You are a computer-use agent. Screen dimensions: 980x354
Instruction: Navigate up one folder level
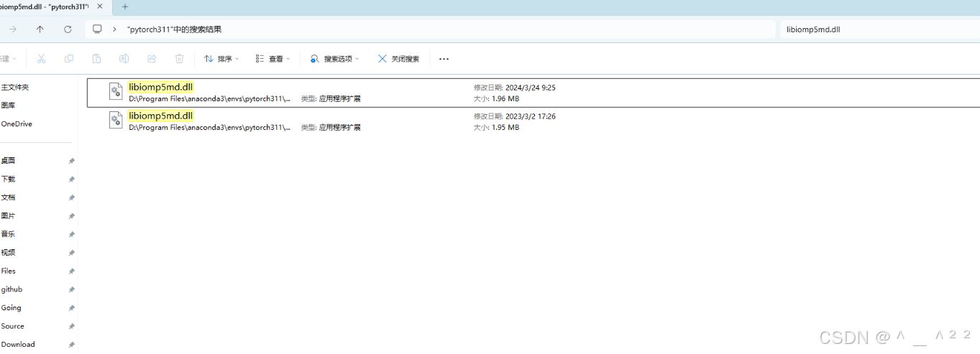tap(40, 29)
